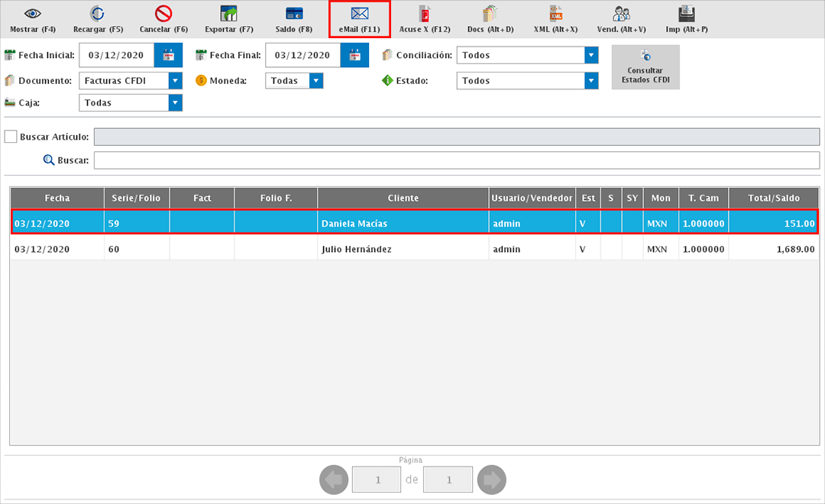825x504 pixels.
Task: Send invoice via eMail (F11)
Action: pyautogui.click(x=360, y=14)
